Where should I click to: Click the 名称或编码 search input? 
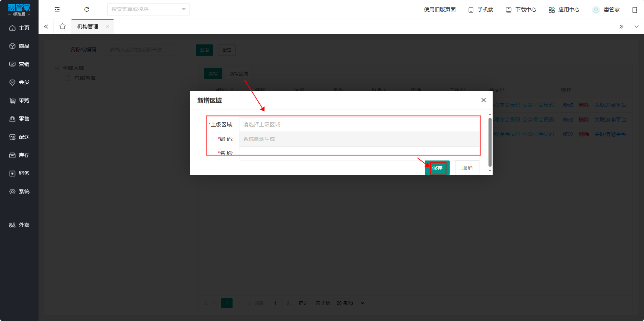pyautogui.click(x=141, y=50)
